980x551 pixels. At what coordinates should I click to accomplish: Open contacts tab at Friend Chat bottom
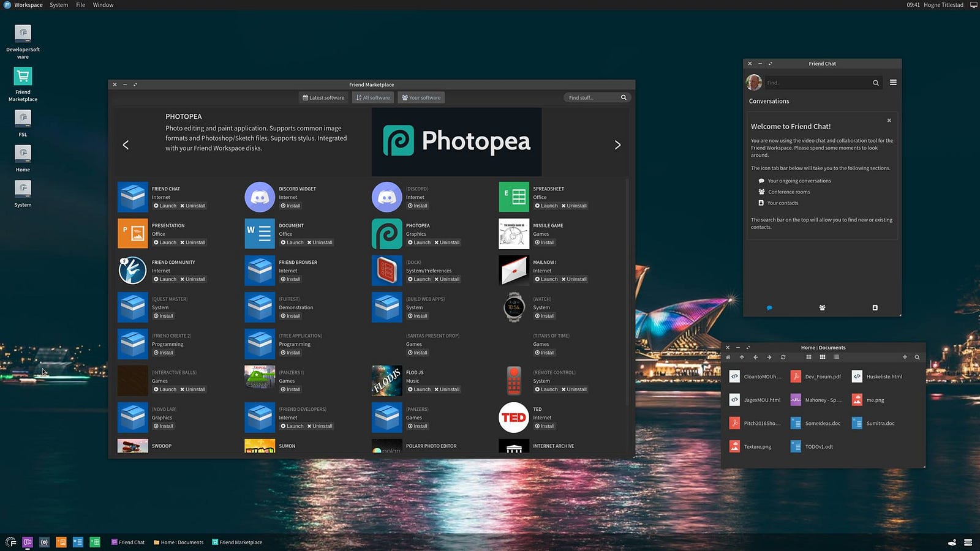[875, 308]
